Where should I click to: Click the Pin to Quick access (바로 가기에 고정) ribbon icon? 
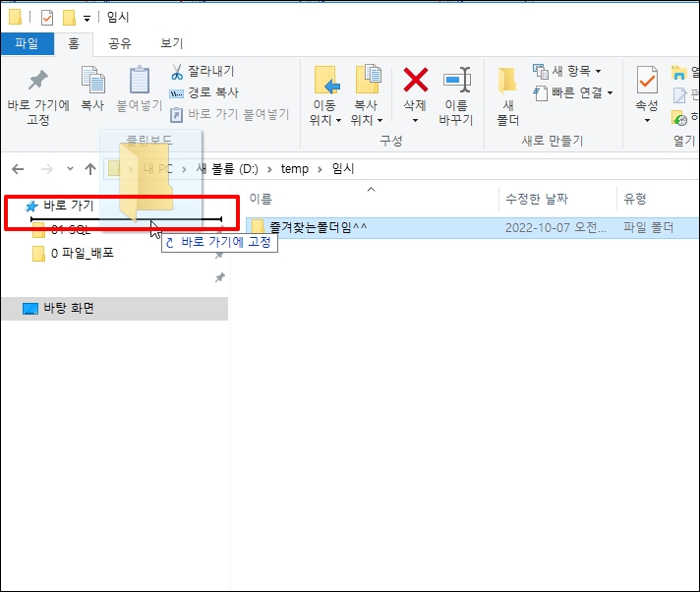[x=38, y=80]
